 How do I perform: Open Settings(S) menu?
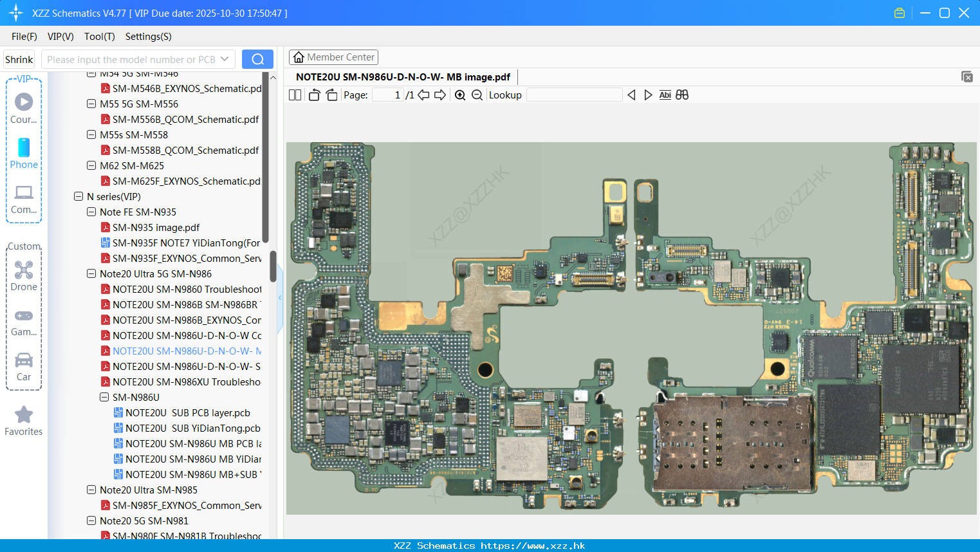(x=149, y=37)
